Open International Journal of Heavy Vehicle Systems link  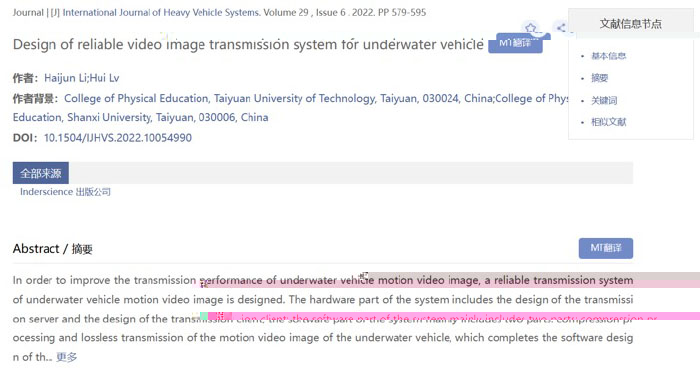click(161, 13)
